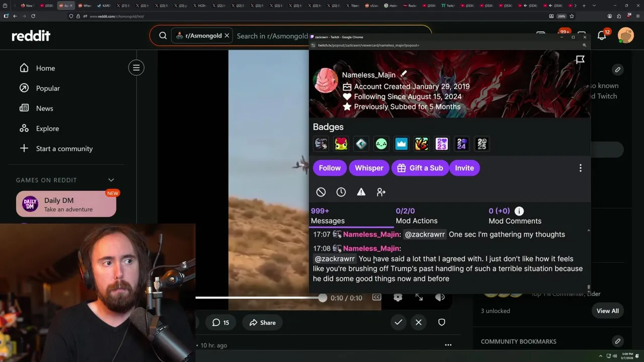Open the reddit user avatar menu

(626, 36)
